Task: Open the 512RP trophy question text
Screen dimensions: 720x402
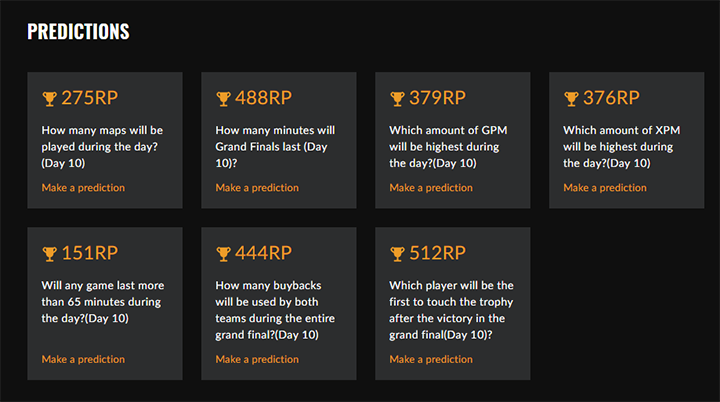Action: pyautogui.click(x=451, y=310)
